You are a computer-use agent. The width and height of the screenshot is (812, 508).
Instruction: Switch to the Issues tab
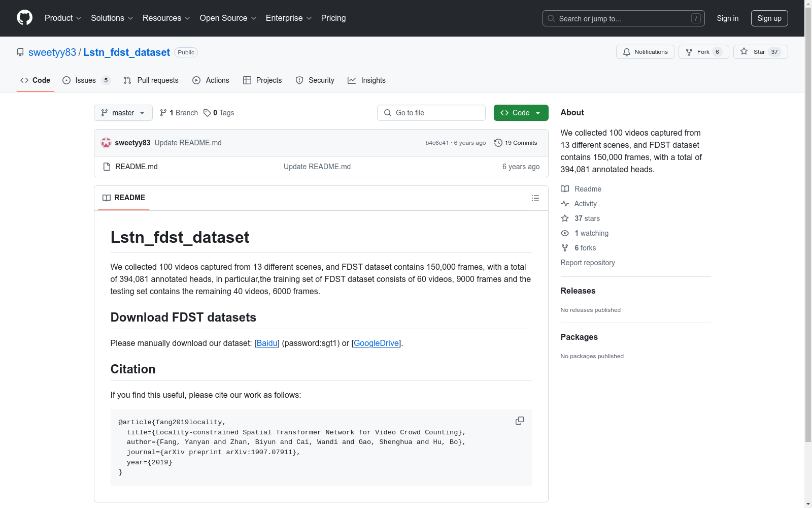coord(86,80)
